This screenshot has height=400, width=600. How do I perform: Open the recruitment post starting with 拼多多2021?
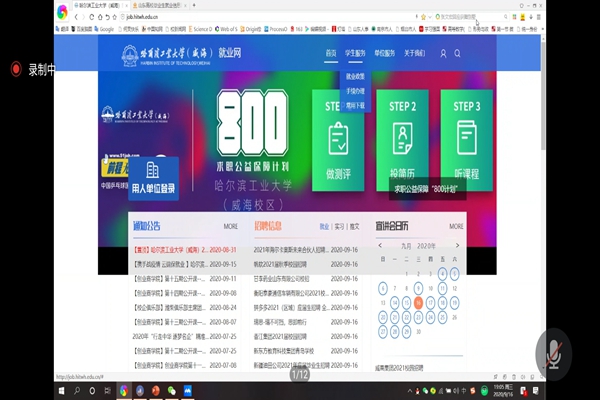306,307
